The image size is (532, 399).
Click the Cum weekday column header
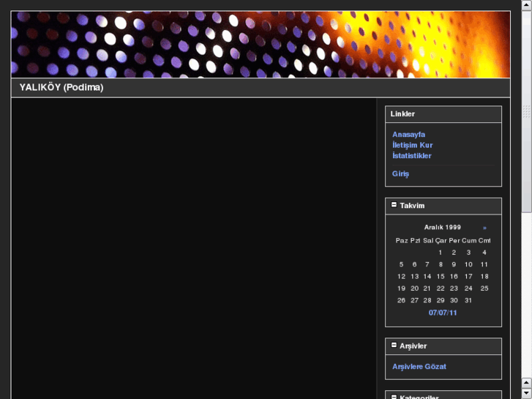pyautogui.click(x=469, y=240)
